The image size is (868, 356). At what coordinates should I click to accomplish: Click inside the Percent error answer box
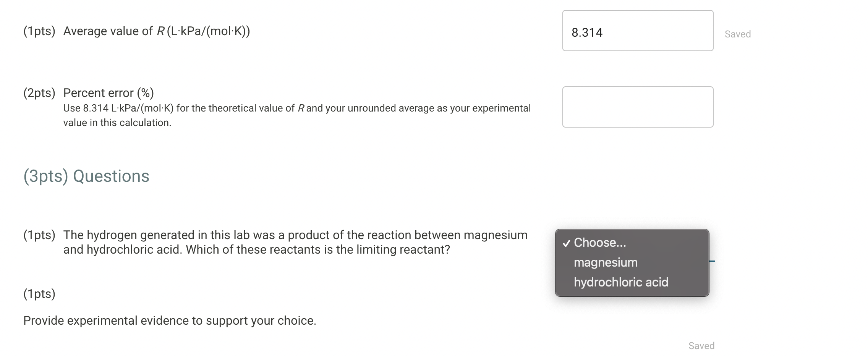[x=637, y=107]
